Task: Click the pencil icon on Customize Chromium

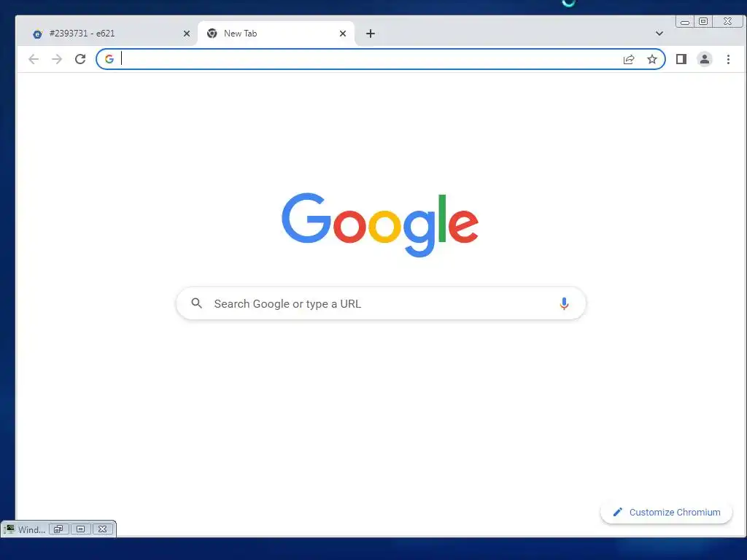Action: (x=617, y=512)
